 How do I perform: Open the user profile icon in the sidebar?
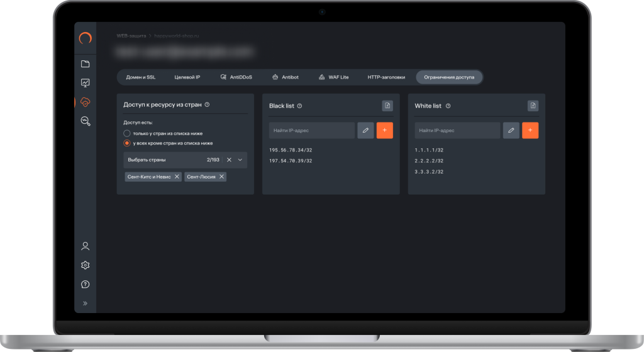(x=85, y=246)
